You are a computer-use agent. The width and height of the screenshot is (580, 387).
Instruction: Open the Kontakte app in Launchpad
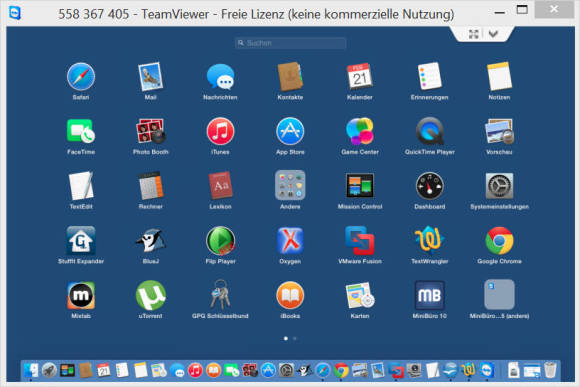tap(290, 77)
